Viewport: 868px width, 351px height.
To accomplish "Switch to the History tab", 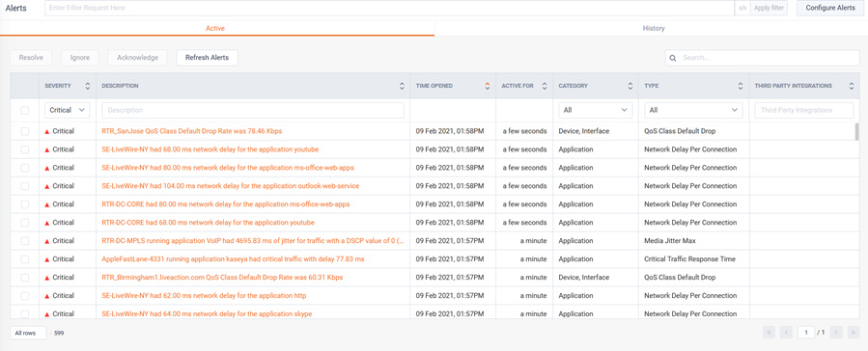I will click(x=654, y=28).
